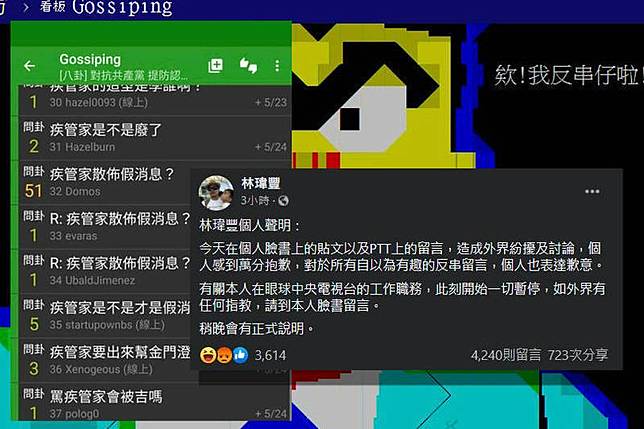This screenshot has width=644, height=429.
Task: Open post 罵疾管家會被吉嗎 by polog0
Action: pyautogui.click(x=155, y=404)
